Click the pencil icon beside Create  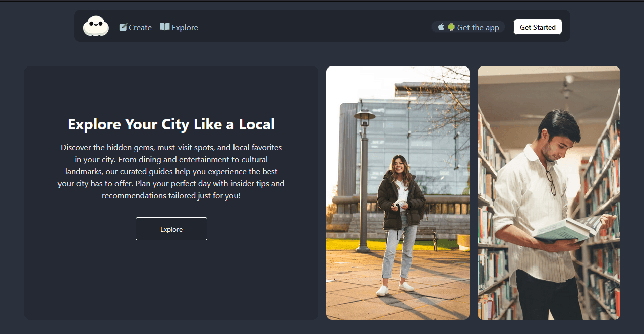point(123,27)
